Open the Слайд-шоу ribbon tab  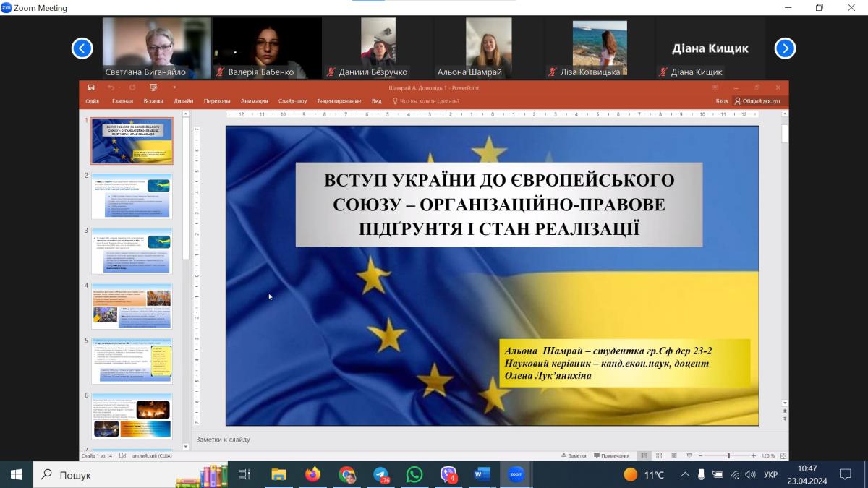293,101
